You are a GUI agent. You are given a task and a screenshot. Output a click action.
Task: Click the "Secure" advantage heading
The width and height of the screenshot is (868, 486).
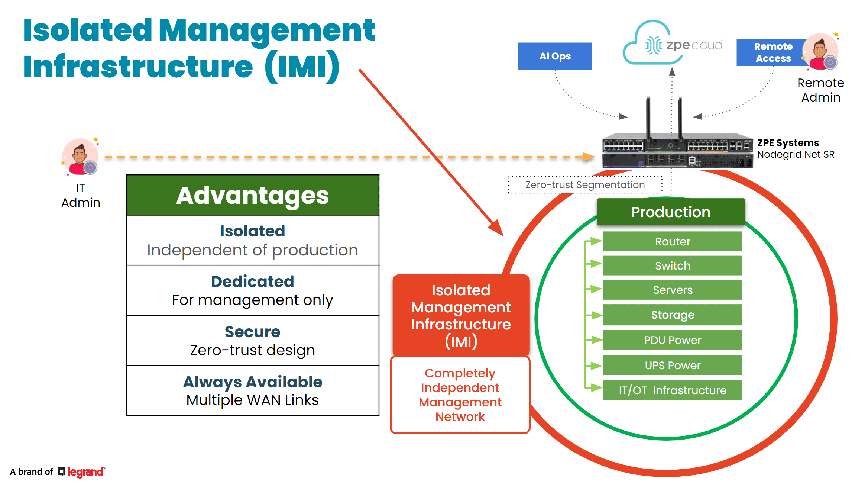point(253,332)
